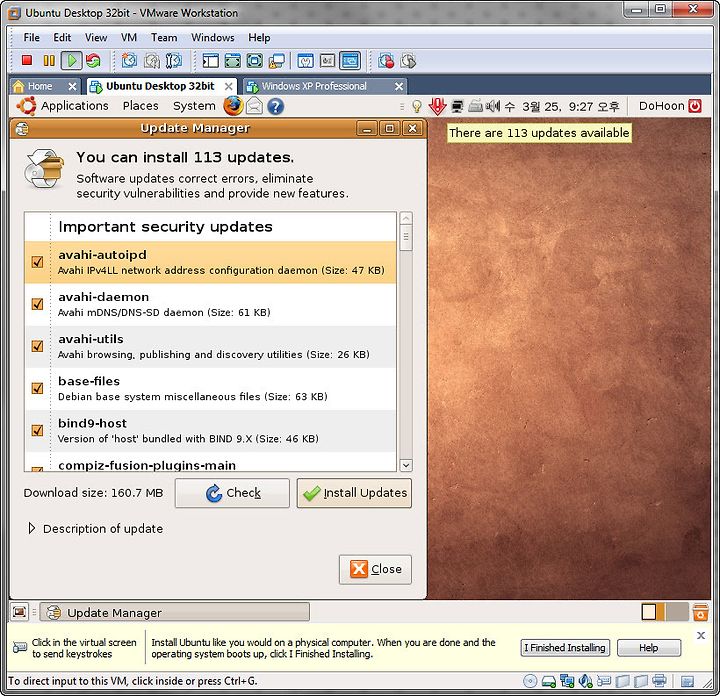
Task: Click the network adapter status bar icon
Action: (x=567, y=681)
